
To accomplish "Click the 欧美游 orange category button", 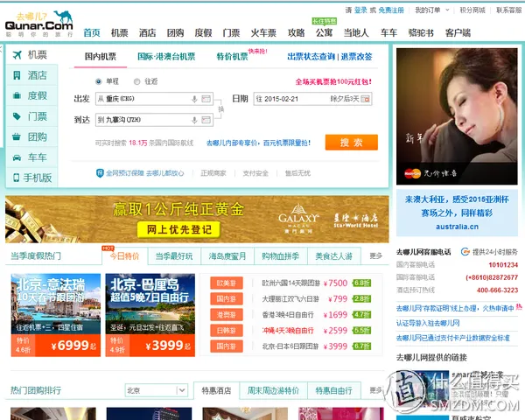I will click(227, 283).
